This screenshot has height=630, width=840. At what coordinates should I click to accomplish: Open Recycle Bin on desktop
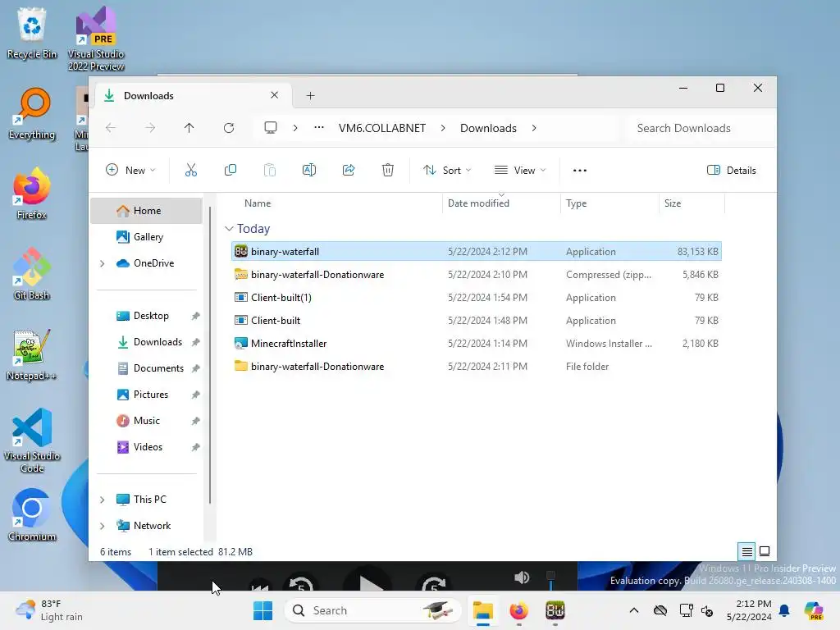[32, 33]
